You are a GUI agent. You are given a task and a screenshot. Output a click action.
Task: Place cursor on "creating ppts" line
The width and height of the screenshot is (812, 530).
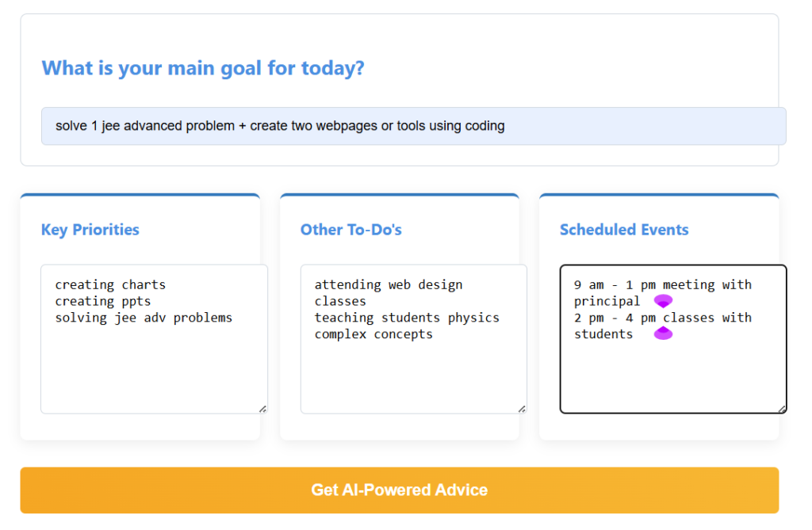click(103, 301)
